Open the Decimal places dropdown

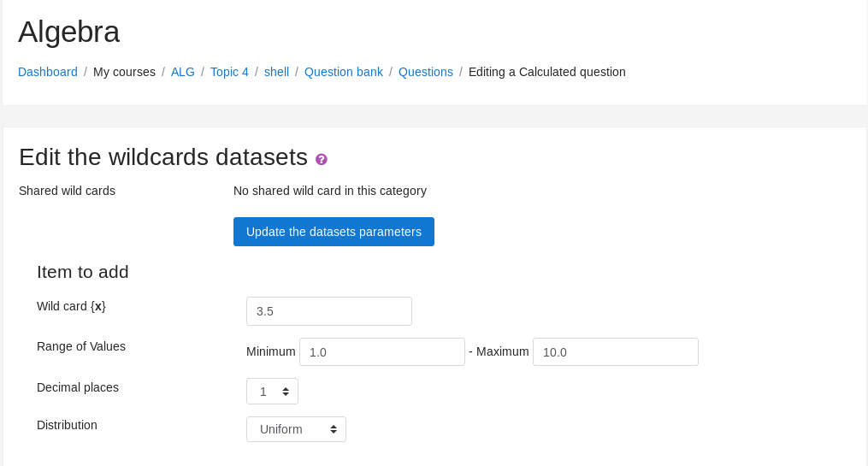(x=272, y=392)
